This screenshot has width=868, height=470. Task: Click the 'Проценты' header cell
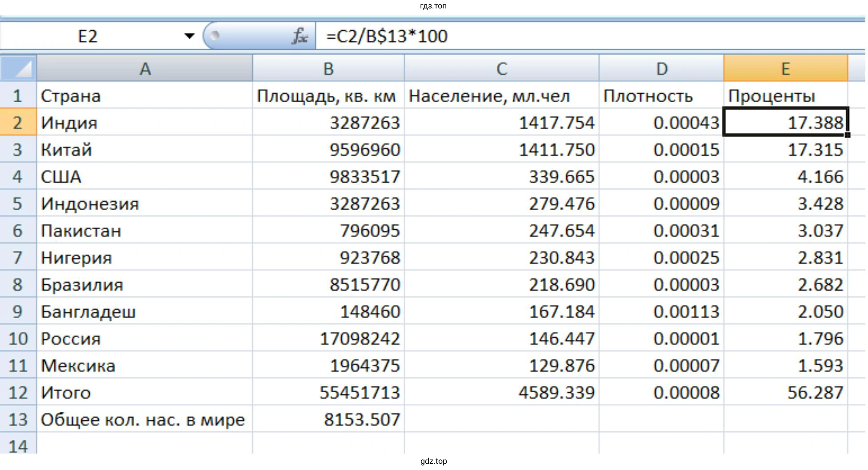coord(786,96)
